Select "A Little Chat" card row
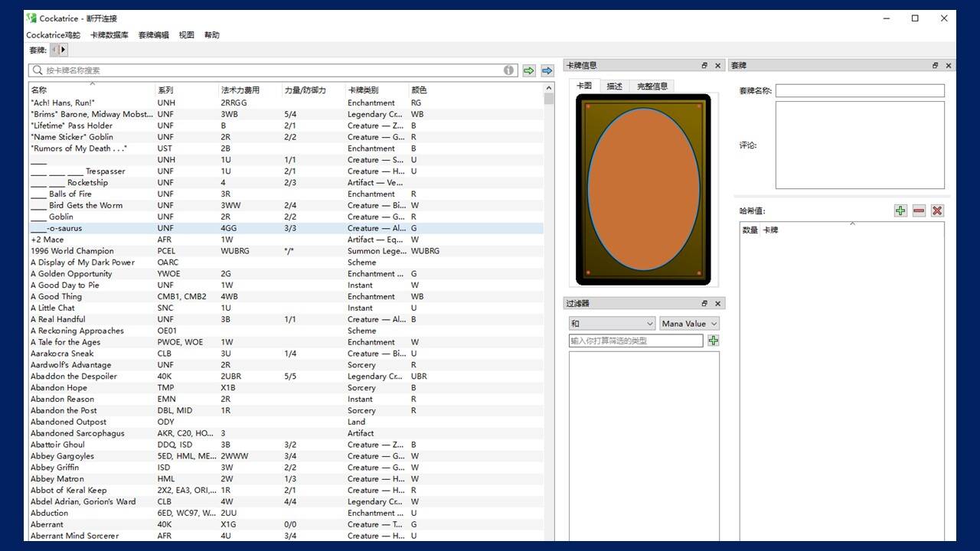Image resolution: width=980 pixels, height=551 pixels. coord(286,308)
